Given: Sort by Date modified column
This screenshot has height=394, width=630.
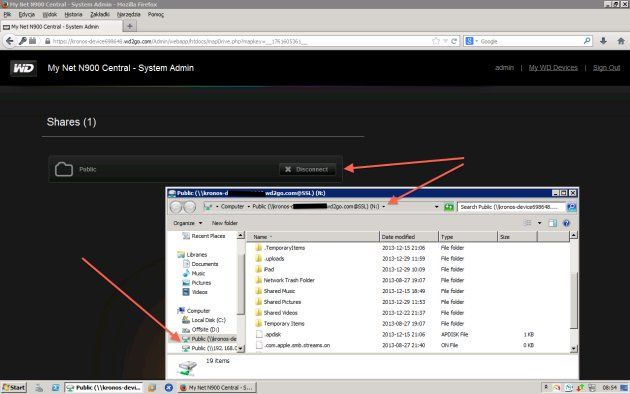Looking at the screenshot, I should [409, 237].
